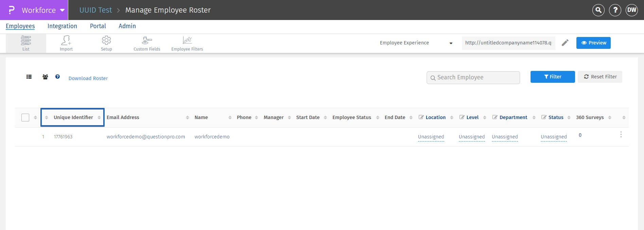Click the blue Filter button
The image size is (644, 230).
click(x=552, y=77)
